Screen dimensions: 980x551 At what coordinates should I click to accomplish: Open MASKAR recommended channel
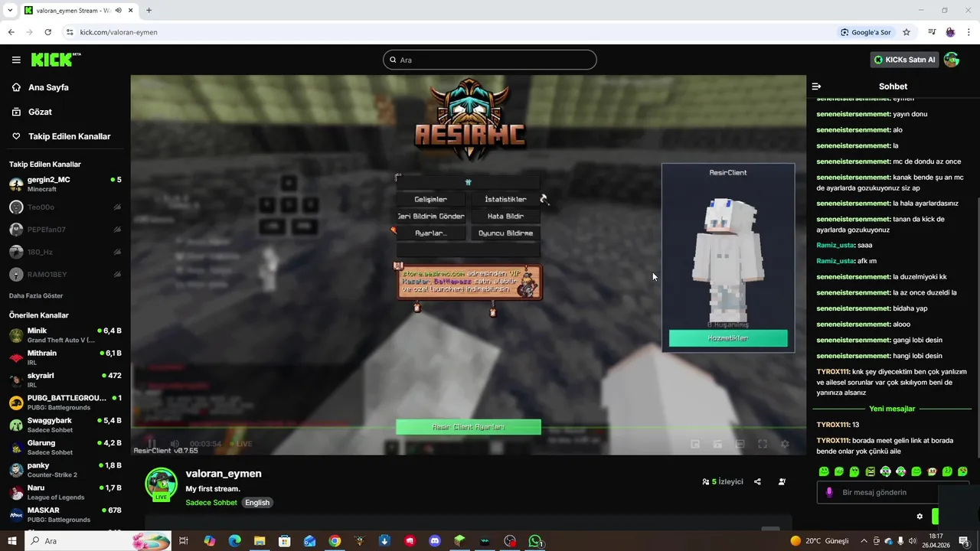(x=65, y=514)
